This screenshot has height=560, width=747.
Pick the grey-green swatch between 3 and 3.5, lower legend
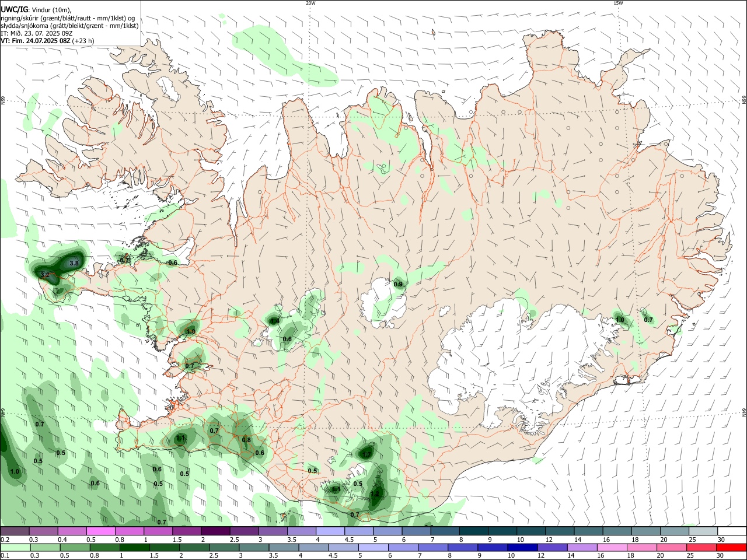pyautogui.click(x=253, y=548)
